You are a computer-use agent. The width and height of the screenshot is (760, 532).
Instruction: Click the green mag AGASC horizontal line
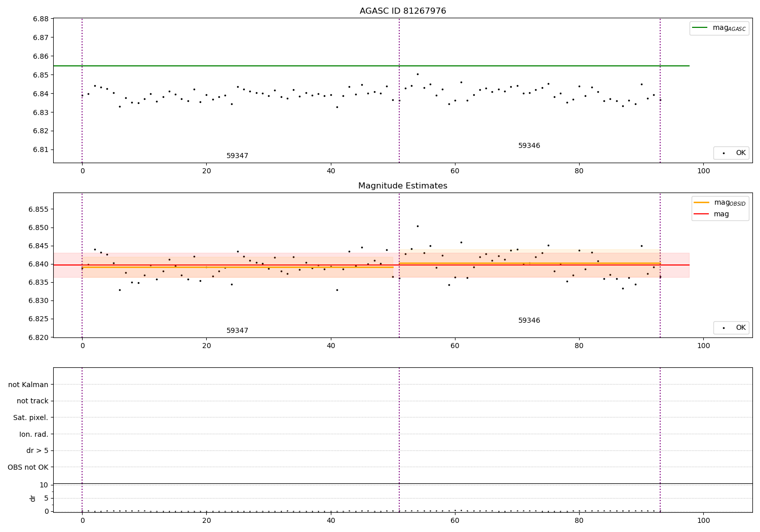pos(371,66)
